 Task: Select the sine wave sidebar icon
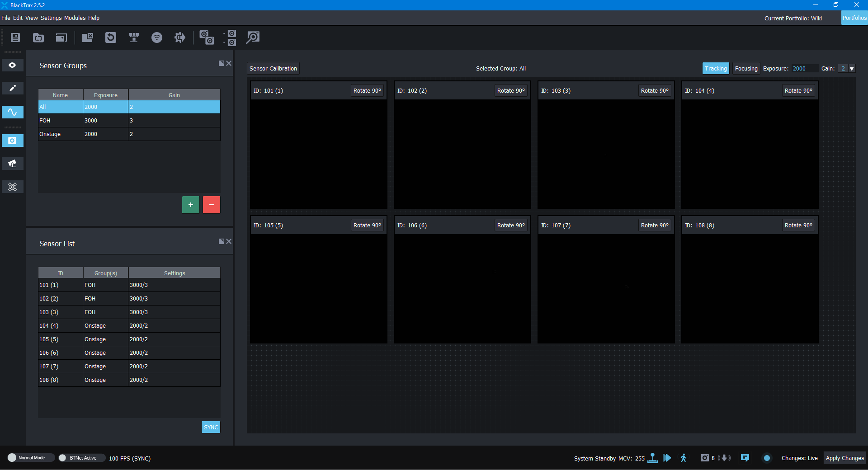13,112
